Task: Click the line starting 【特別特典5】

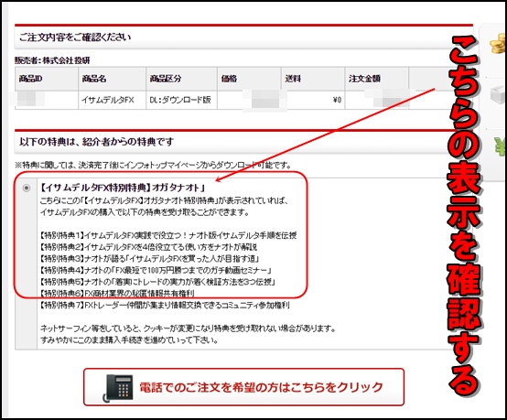Action: pyautogui.click(x=157, y=282)
